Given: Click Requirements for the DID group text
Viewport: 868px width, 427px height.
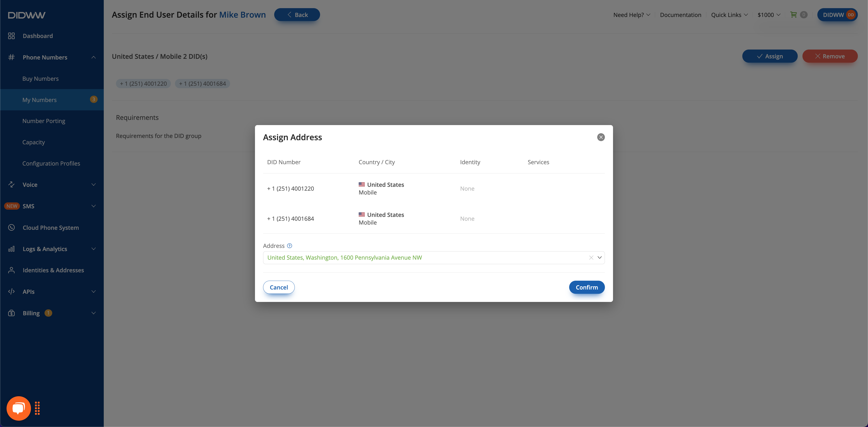Looking at the screenshot, I should [158, 136].
